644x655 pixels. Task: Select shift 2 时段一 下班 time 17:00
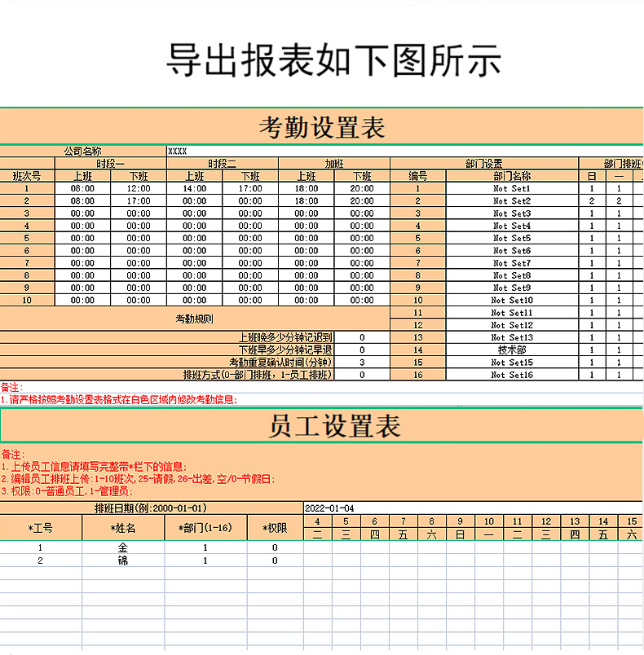tap(139, 201)
